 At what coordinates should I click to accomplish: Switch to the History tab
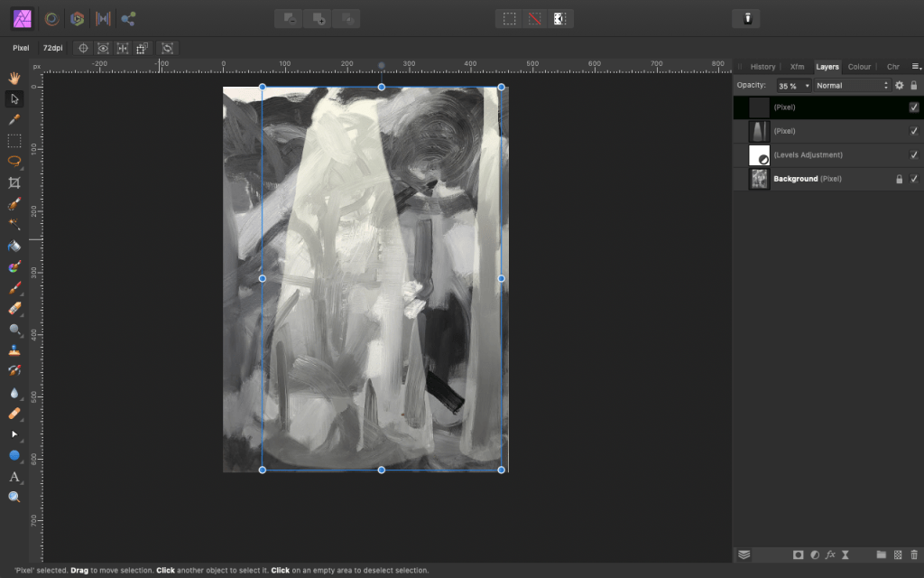762,67
